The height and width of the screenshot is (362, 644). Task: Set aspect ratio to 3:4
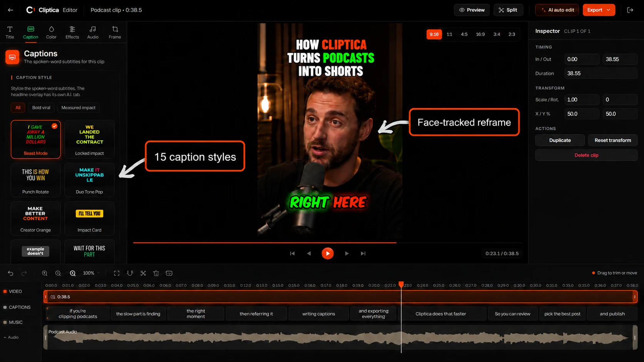[x=497, y=34]
